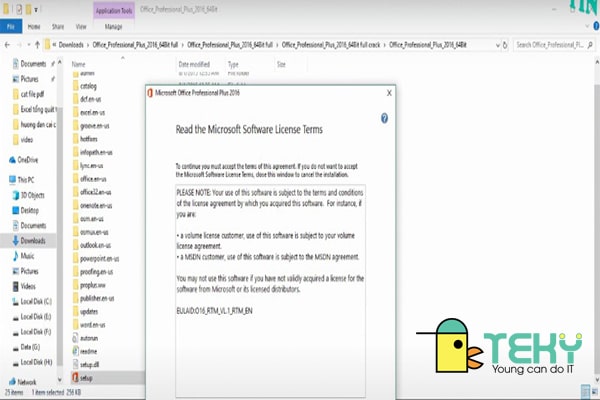Select the Application Tools contextual tab
Viewport: 600px width, 400px height.
click(x=114, y=11)
